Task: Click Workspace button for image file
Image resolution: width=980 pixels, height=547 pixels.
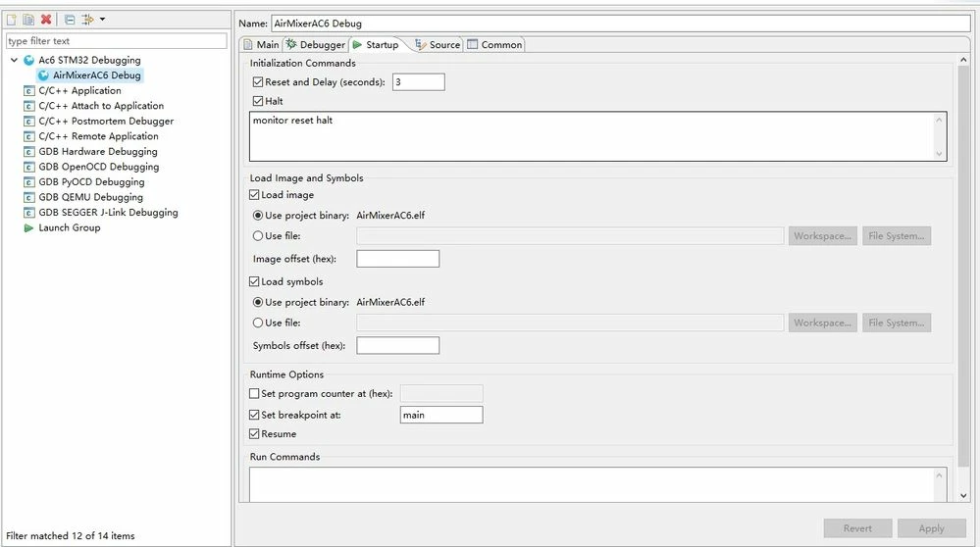Action: coord(822,236)
